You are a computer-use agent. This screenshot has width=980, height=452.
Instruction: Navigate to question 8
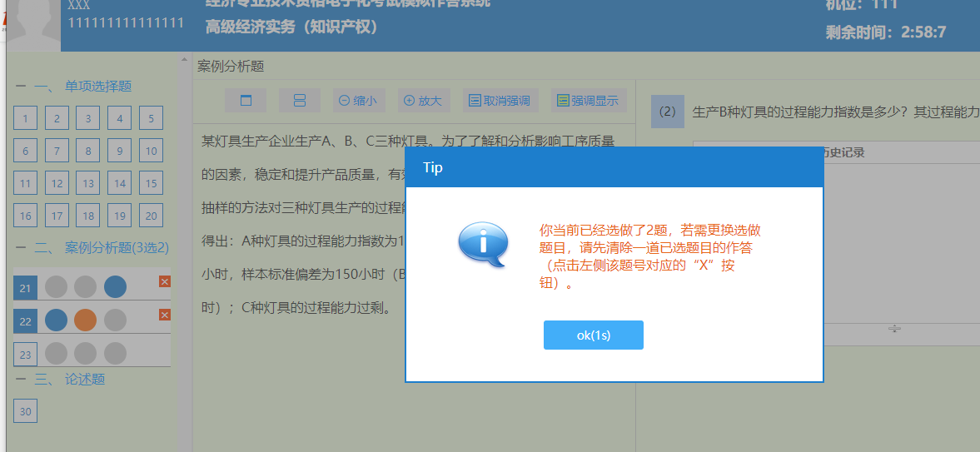(x=88, y=151)
